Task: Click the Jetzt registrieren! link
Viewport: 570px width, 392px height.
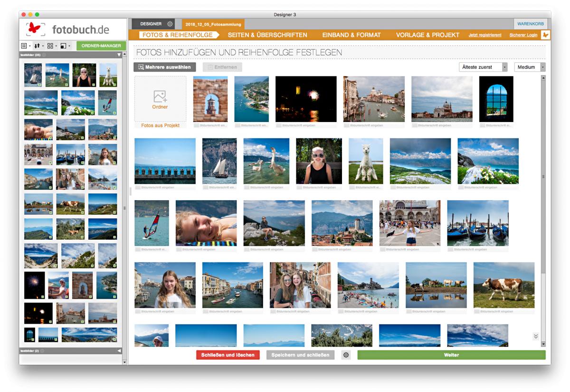Action: coord(485,35)
